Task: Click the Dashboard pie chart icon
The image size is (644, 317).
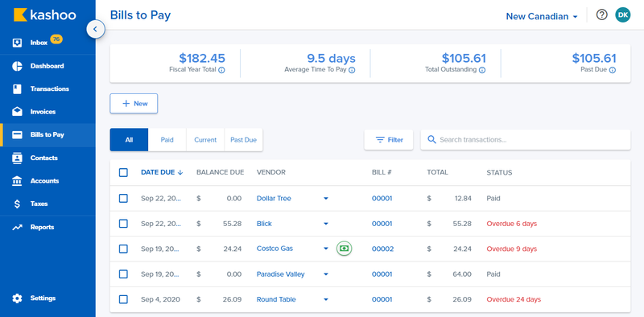Action: [17, 66]
